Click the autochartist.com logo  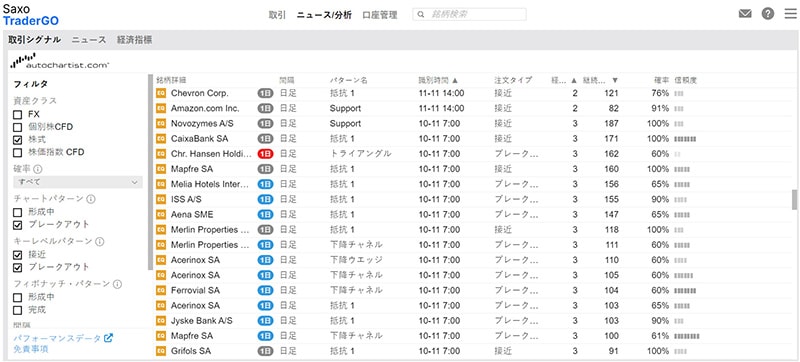(60, 61)
